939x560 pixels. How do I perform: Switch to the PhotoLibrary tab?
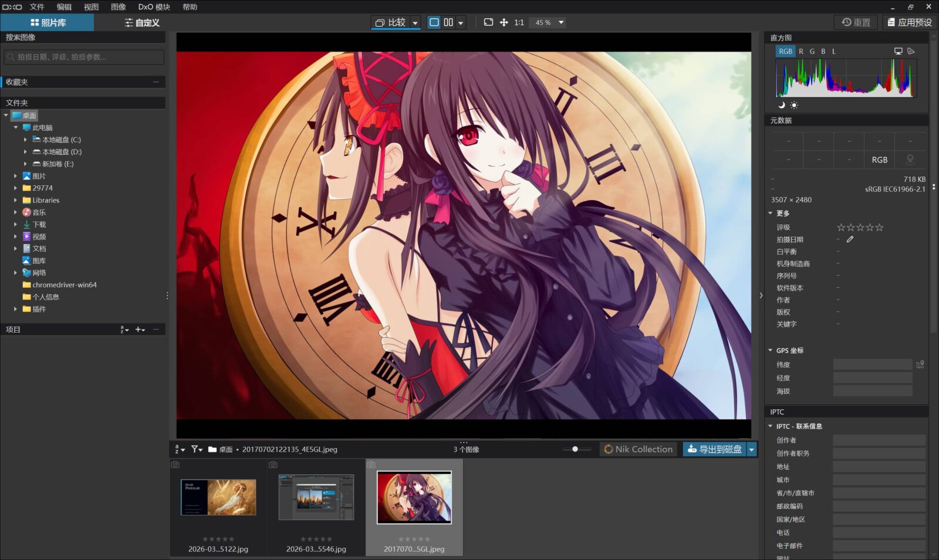[x=48, y=23]
